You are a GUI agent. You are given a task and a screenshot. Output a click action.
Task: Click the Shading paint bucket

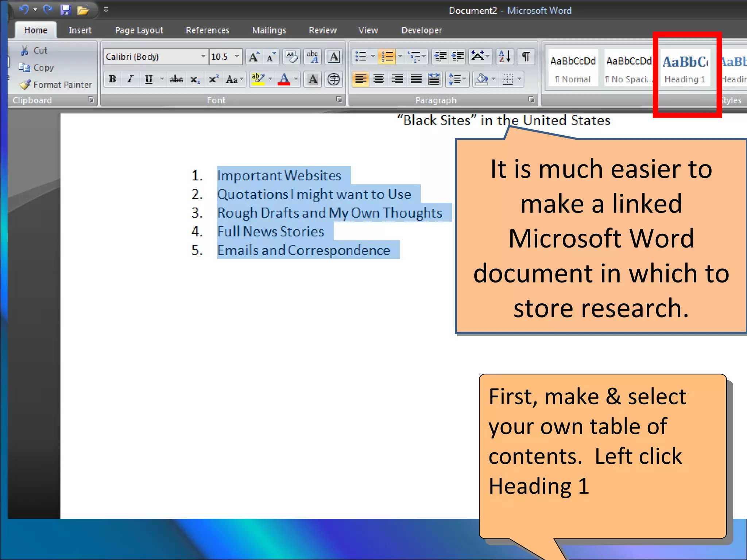coord(482,79)
